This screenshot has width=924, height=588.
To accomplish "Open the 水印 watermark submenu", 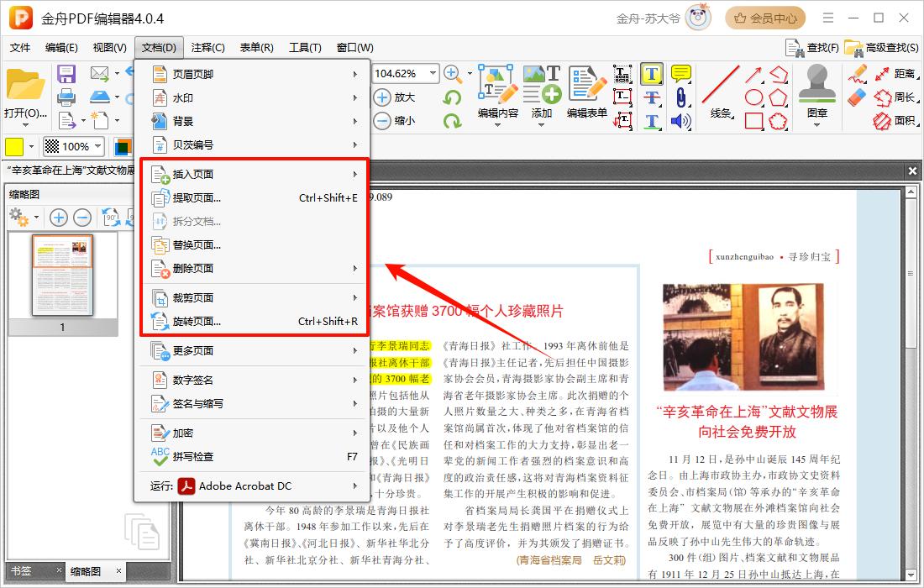I will 183,98.
